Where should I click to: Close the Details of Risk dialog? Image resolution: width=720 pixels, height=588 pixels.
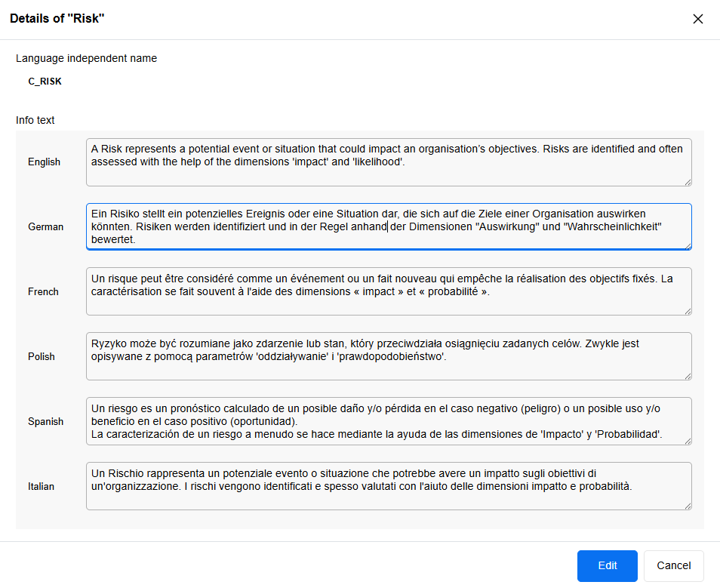point(698,19)
